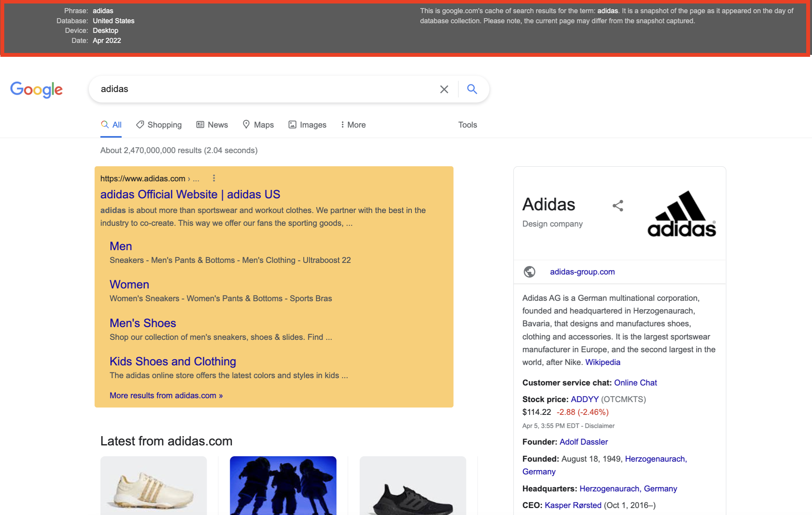Start the Online Chat customer service link

(x=635, y=382)
